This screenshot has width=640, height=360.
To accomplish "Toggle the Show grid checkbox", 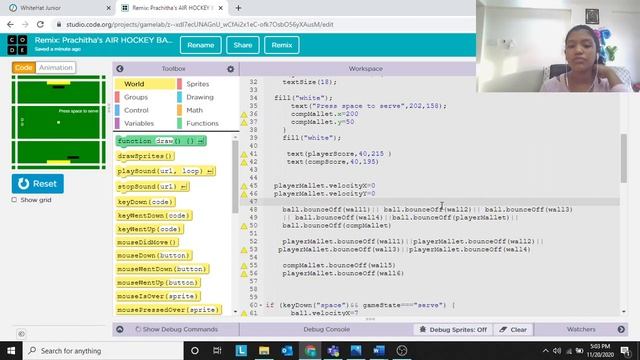I will pos(14,200).
